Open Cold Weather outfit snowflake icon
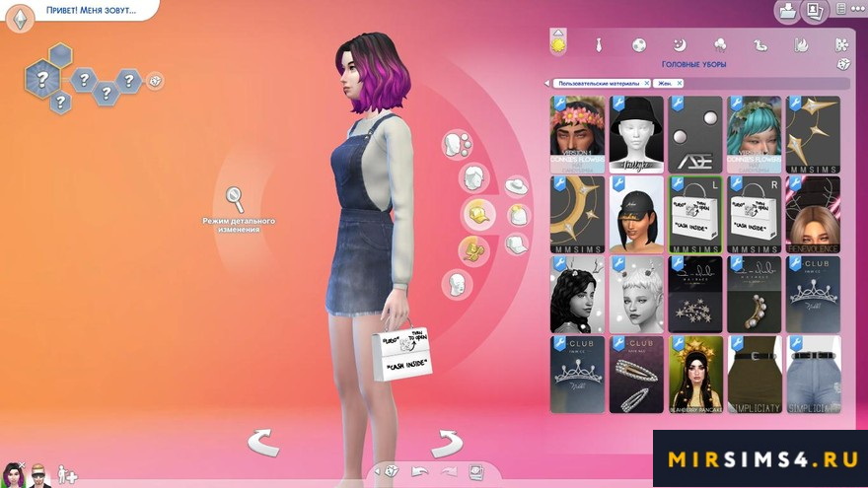This screenshot has width=868, height=488. point(841,44)
